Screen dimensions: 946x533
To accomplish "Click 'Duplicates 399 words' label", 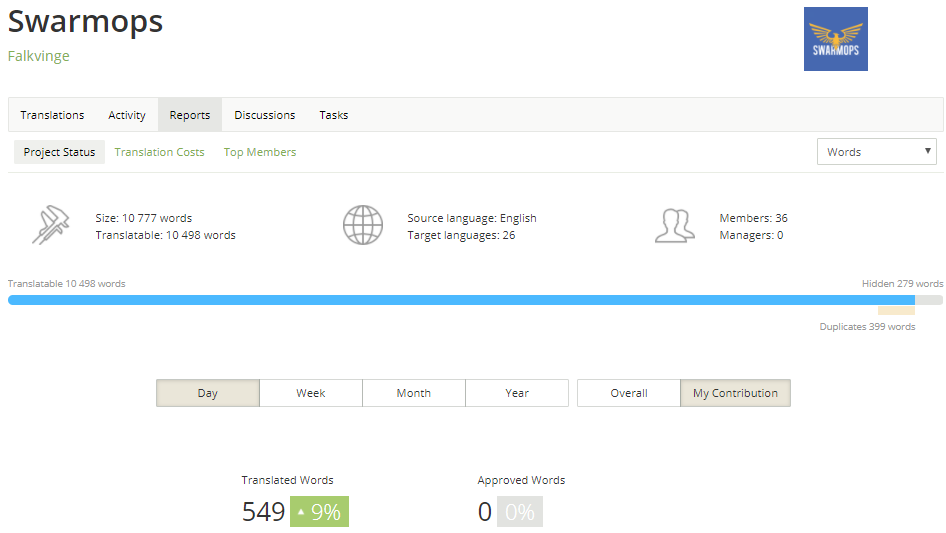I will point(867,327).
